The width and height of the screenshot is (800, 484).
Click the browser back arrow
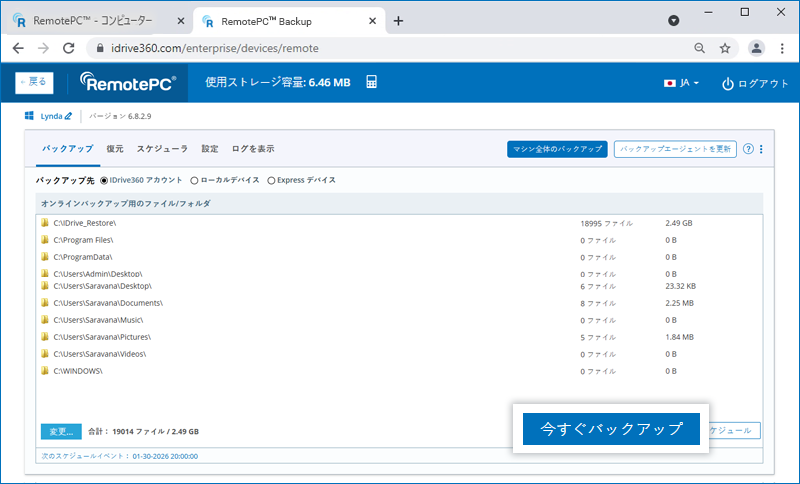pos(18,48)
